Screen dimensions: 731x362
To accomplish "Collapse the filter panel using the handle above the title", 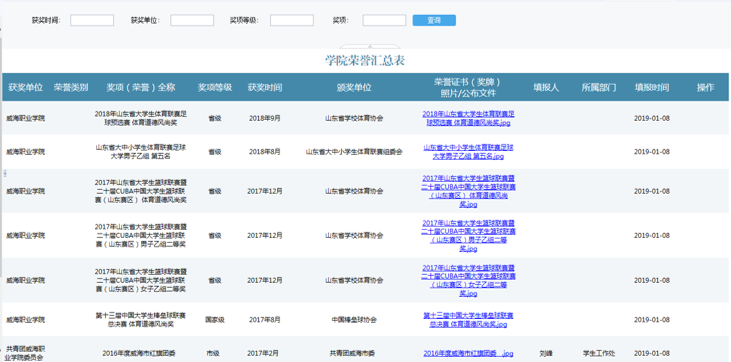I will [x=370, y=46].
